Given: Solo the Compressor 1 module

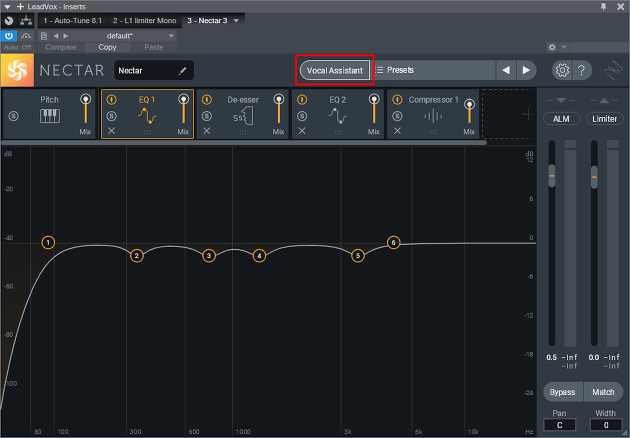Looking at the screenshot, I should [x=397, y=116].
